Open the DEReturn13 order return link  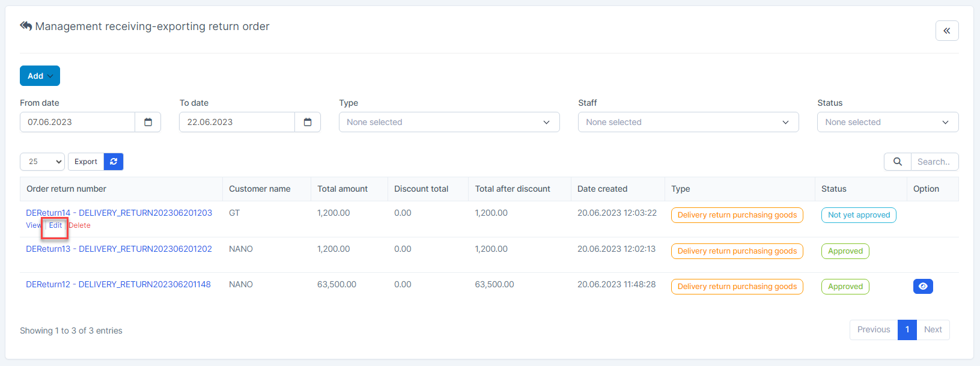click(x=119, y=249)
